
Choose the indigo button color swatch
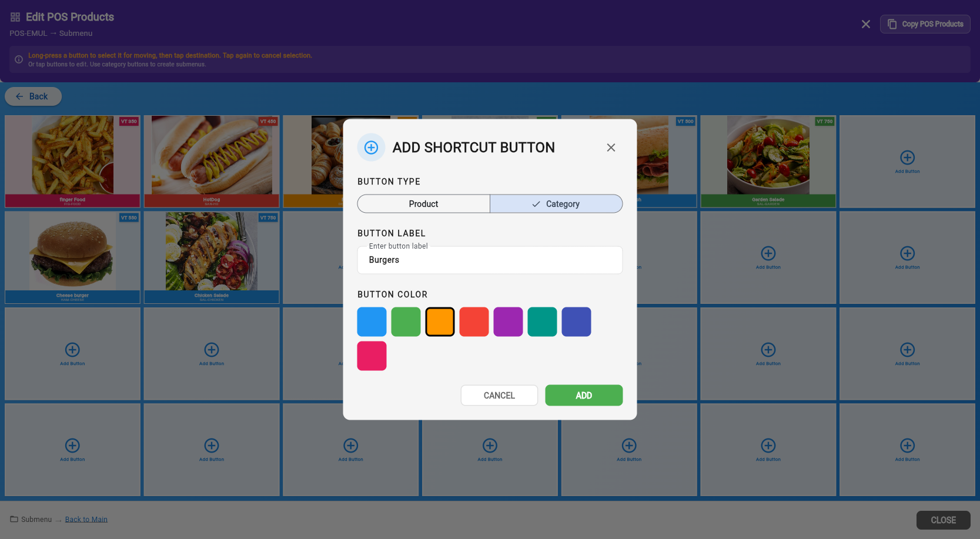point(576,322)
